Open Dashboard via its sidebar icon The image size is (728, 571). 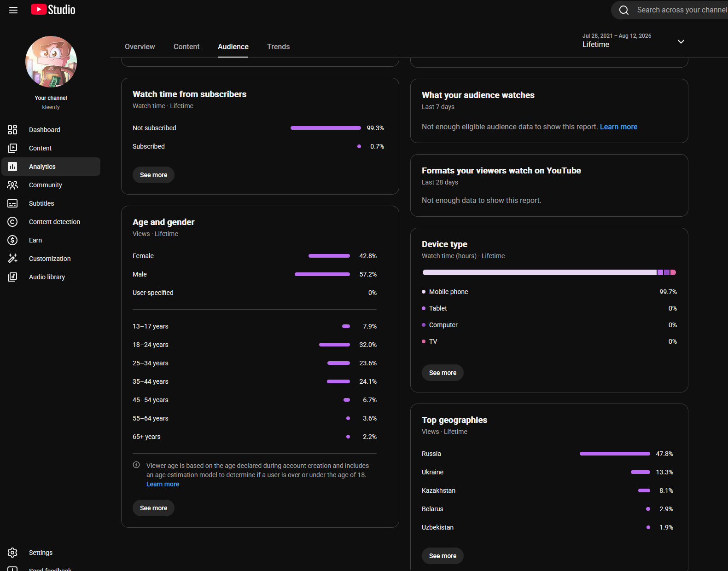pyautogui.click(x=12, y=130)
